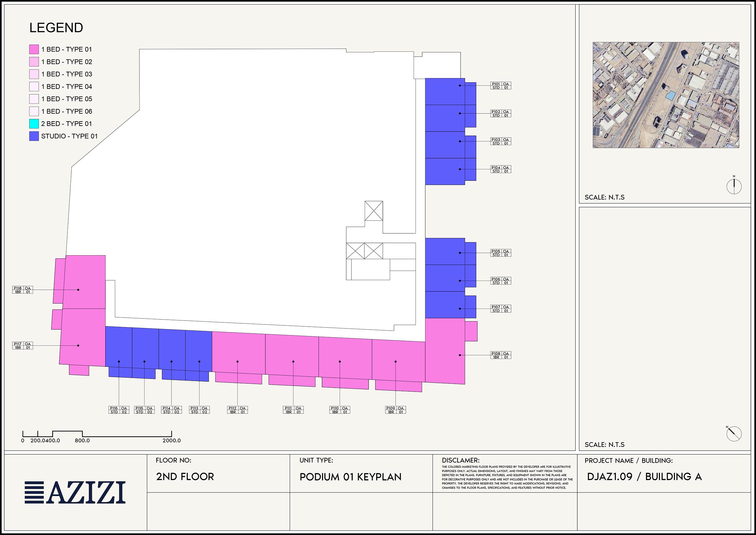Click the P118 1BR unit tag
Image resolution: width=756 pixels, height=535 pixels.
23,290
